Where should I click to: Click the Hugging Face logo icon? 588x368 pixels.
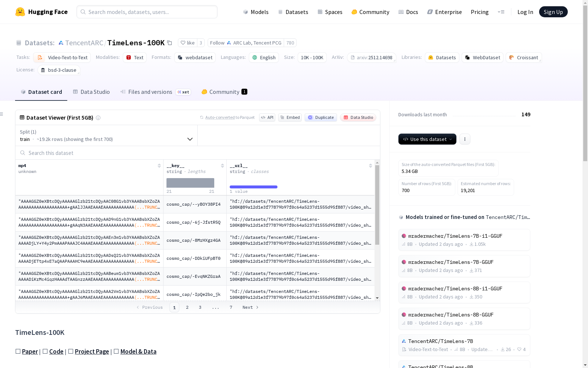pos(20,12)
